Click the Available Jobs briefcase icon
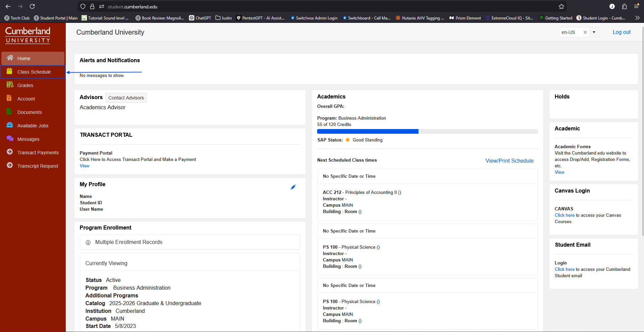 [10, 125]
